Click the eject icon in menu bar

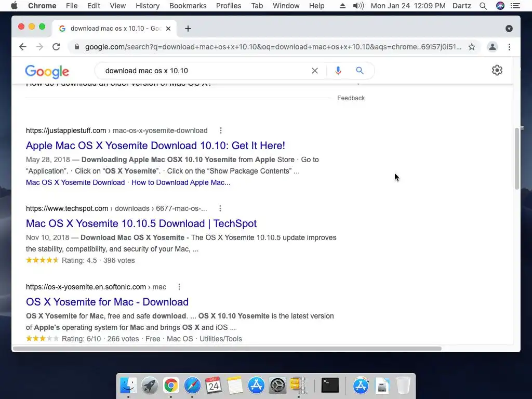click(x=343, y=6)
